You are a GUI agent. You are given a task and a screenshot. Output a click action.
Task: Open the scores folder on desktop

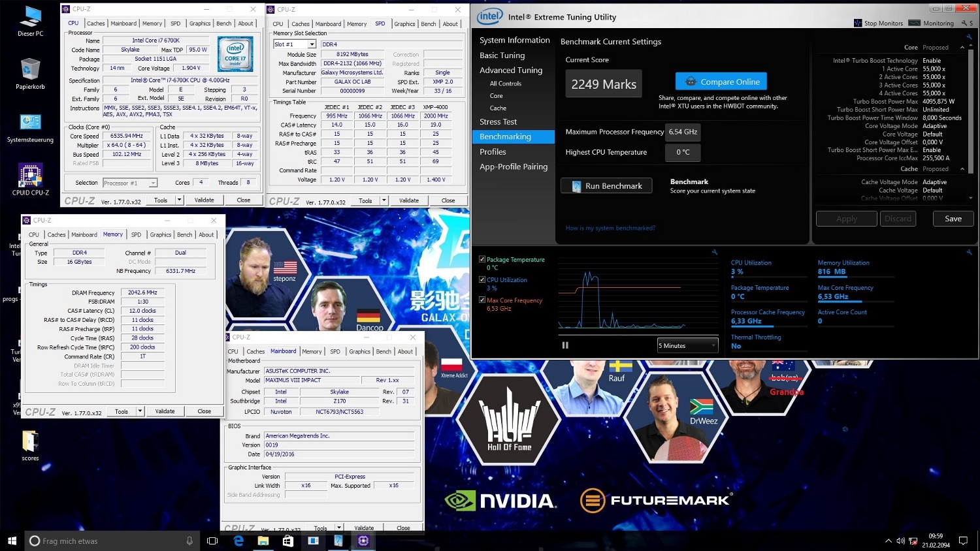30,446
